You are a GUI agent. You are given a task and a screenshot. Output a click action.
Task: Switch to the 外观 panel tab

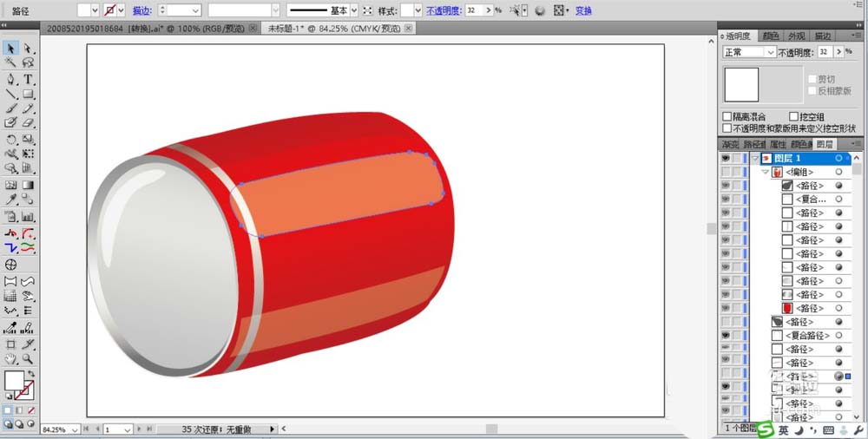click(x=796, y=36)
